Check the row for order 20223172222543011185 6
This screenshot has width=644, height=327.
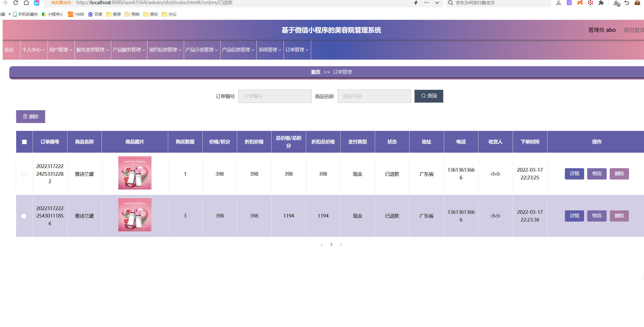[24, 216]
